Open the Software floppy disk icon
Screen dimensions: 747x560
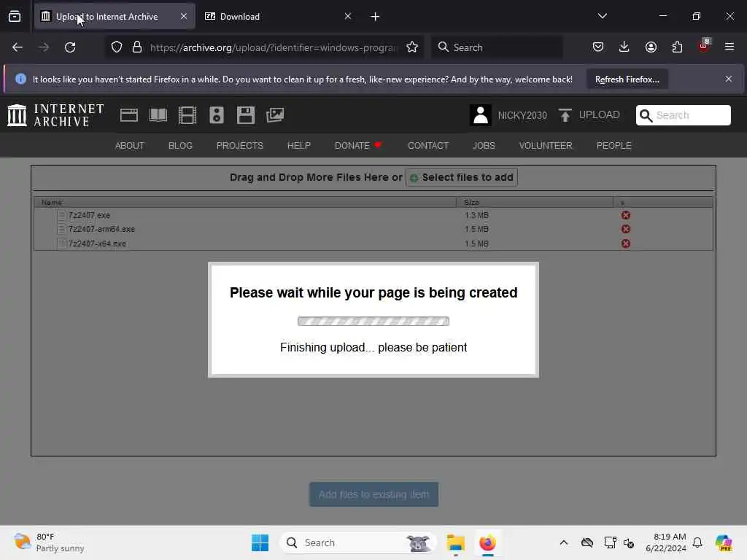[x=246, y=115]
